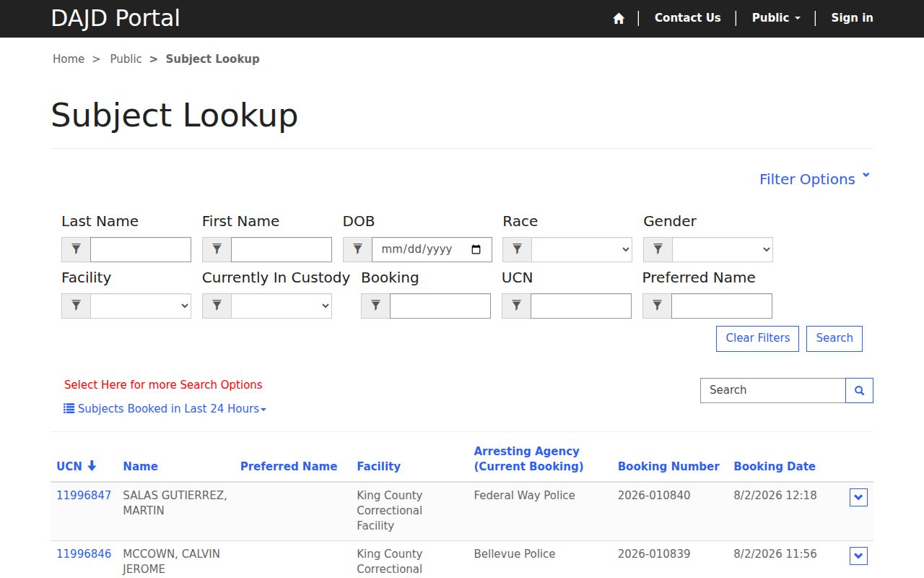The image size is (924, 578).
Task: Open UCN link 11996847
Action: click(x=84, y=496)
